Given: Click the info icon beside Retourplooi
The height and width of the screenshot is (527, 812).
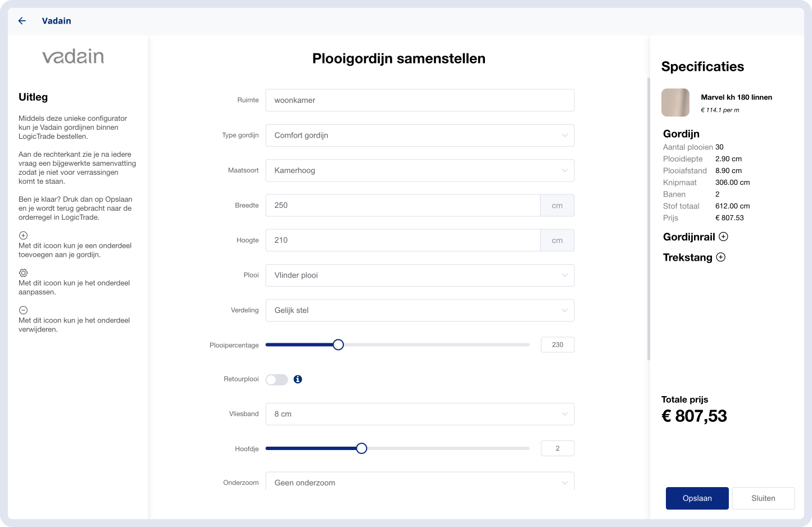Looking at the screenshot, I should (x=298, y=379).
